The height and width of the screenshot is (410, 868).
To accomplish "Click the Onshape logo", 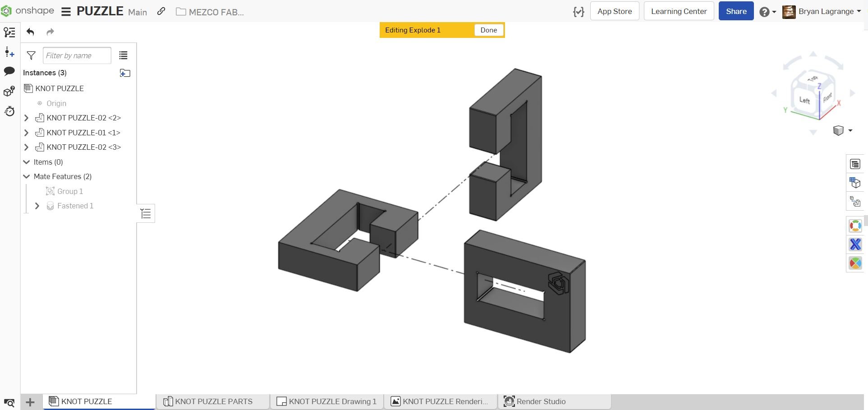I will [27, 11].
